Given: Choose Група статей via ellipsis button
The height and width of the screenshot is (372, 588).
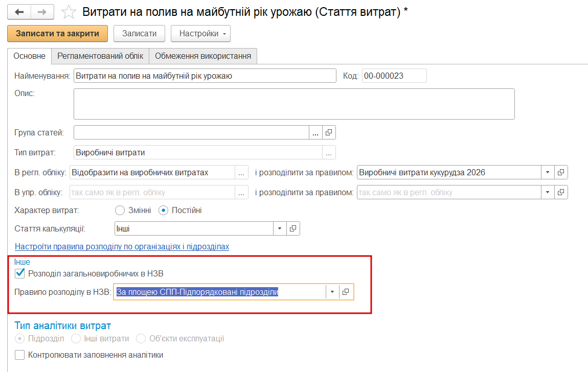Looking at the screenshot, I should (x=315, y=132).
